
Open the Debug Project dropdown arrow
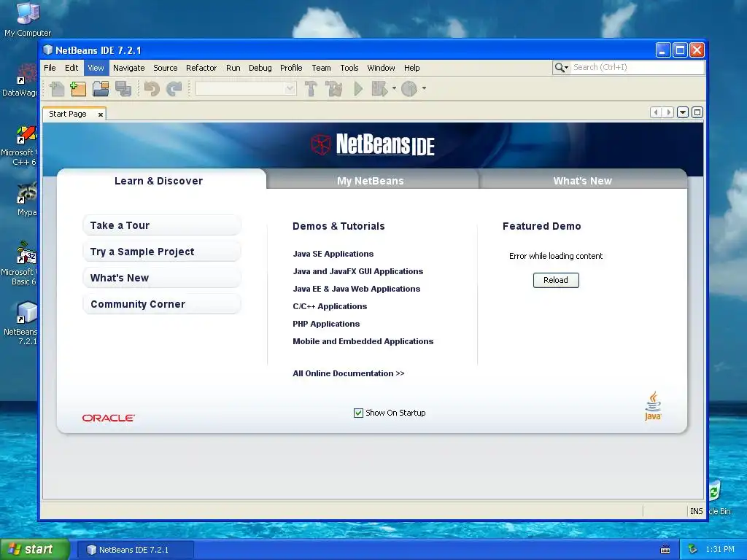point(394,88)
